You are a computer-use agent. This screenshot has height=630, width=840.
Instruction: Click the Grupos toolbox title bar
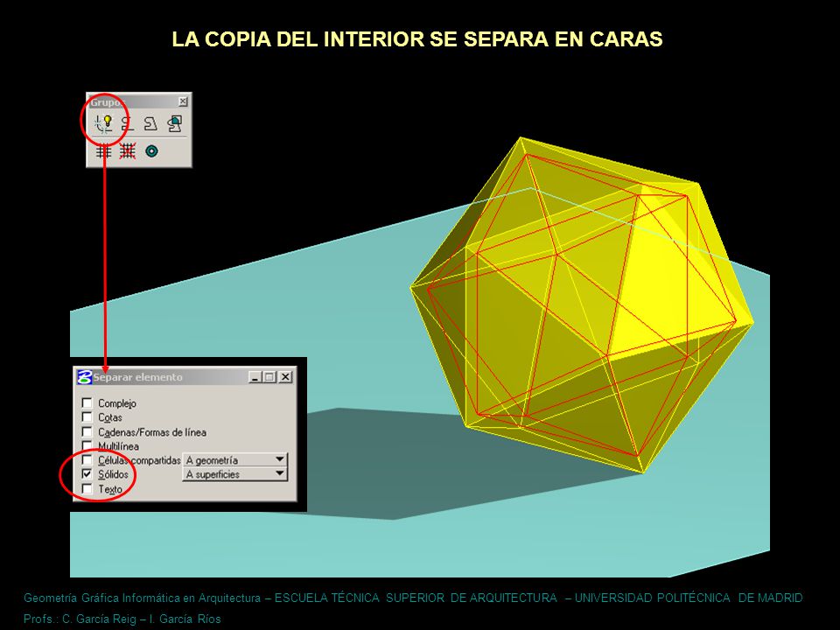[139, 101]
